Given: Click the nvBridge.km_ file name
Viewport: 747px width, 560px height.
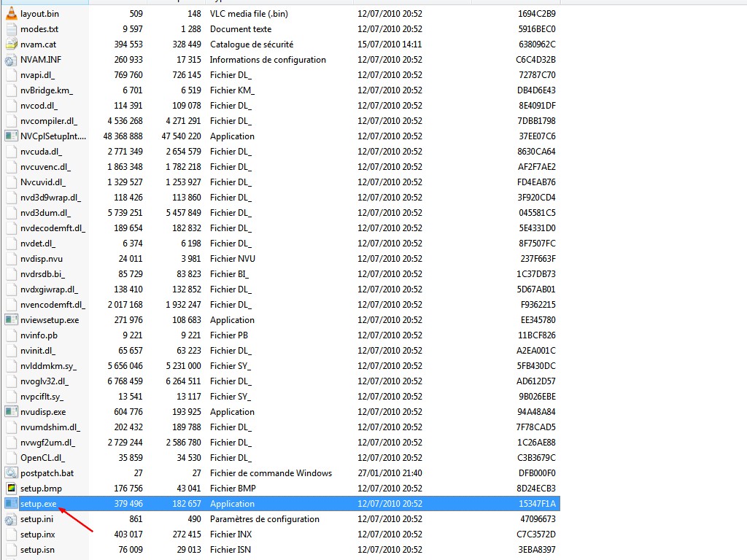Looking at the screenshot, I should coord(47,90).
